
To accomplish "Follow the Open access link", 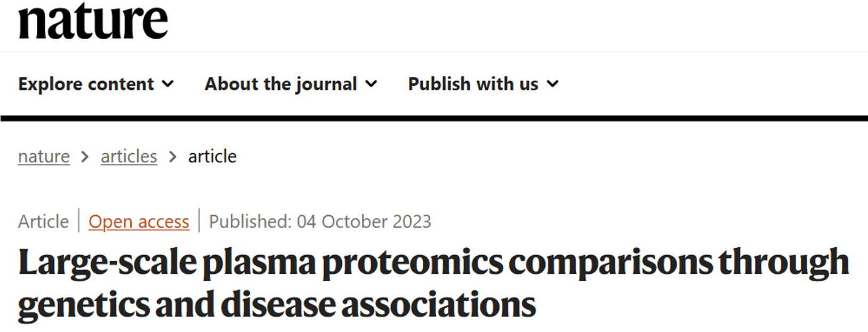I will (139, 222).
